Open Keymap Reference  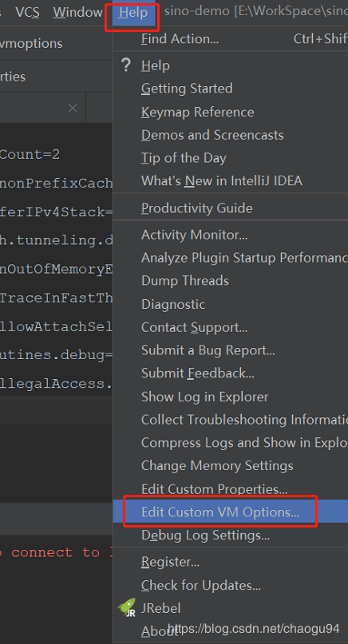coord(231,112)
